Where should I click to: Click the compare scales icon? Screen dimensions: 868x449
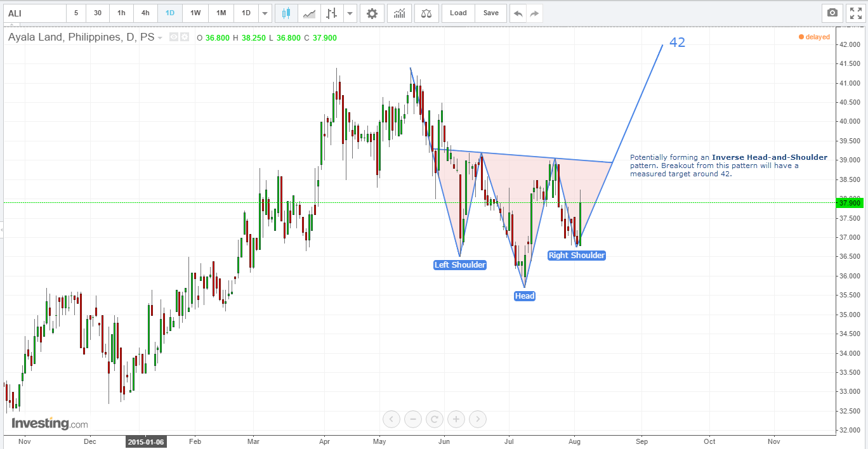coord(426,13)
